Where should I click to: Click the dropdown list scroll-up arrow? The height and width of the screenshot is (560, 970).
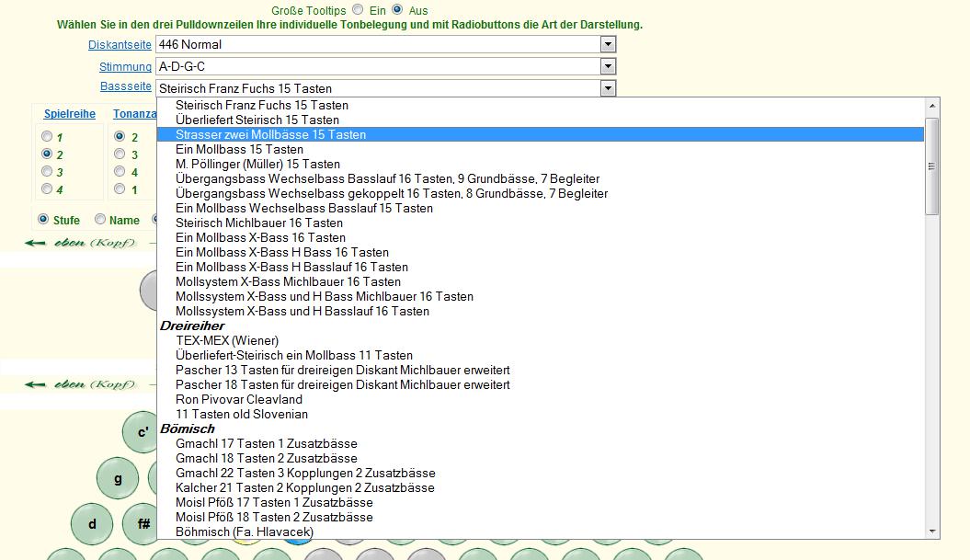click(932, 106)
